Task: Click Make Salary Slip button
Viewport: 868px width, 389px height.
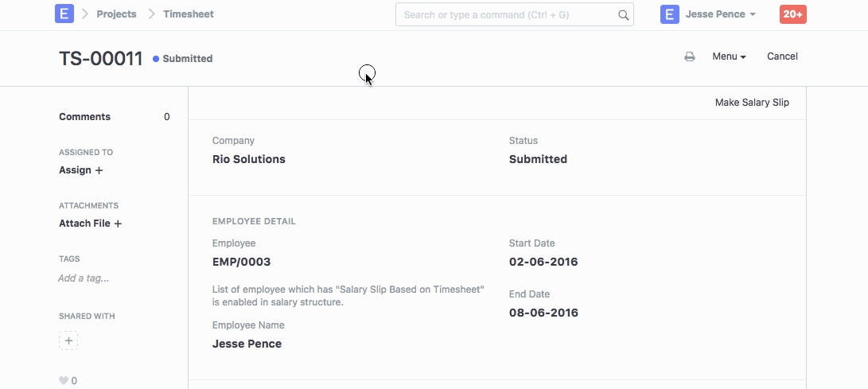Action: click(x=752, y=103)
